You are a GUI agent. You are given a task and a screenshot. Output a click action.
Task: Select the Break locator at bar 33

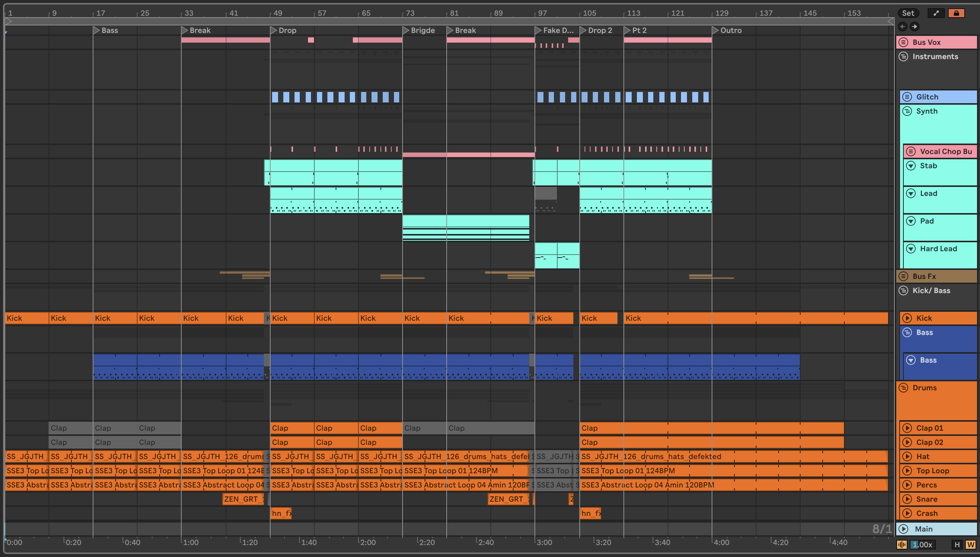184,30
